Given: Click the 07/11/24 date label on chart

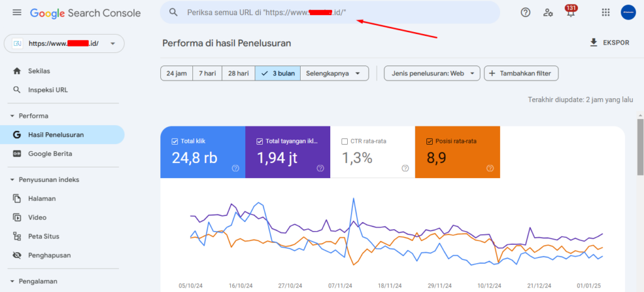Looking at the screenshot, I should pos(340,286).
